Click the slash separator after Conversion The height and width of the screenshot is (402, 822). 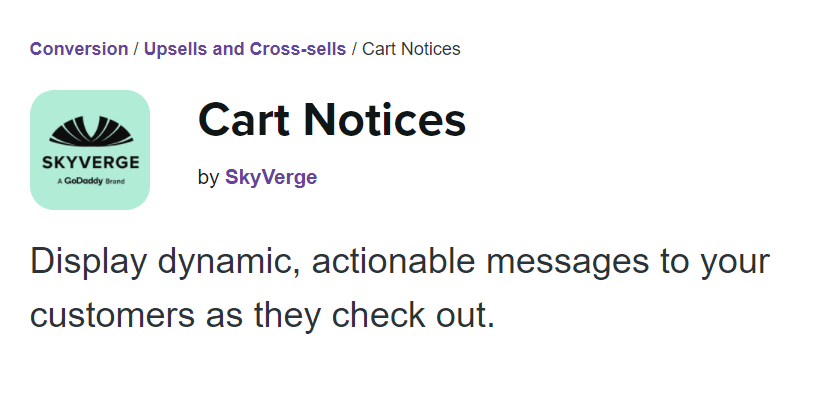tap(136, 49)
